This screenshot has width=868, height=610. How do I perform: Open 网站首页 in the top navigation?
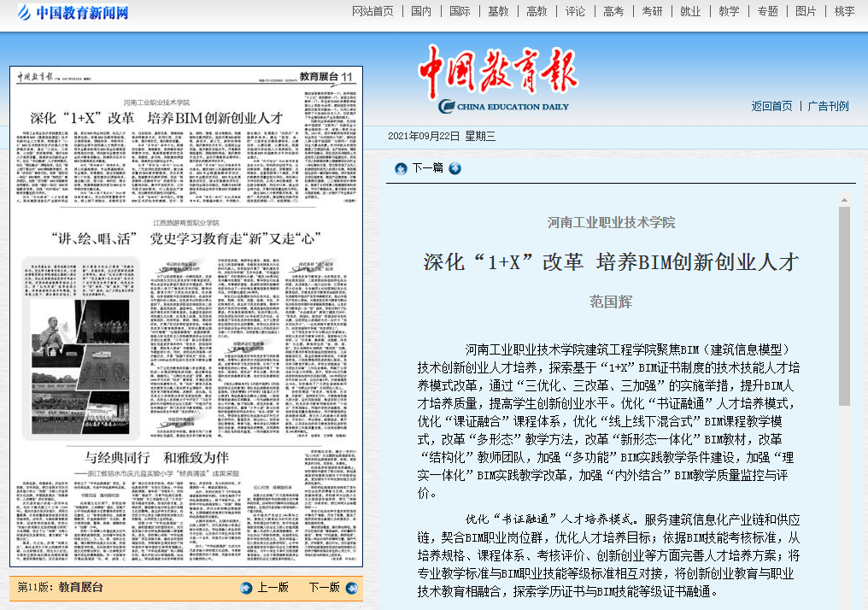click(x=373, y=11)
